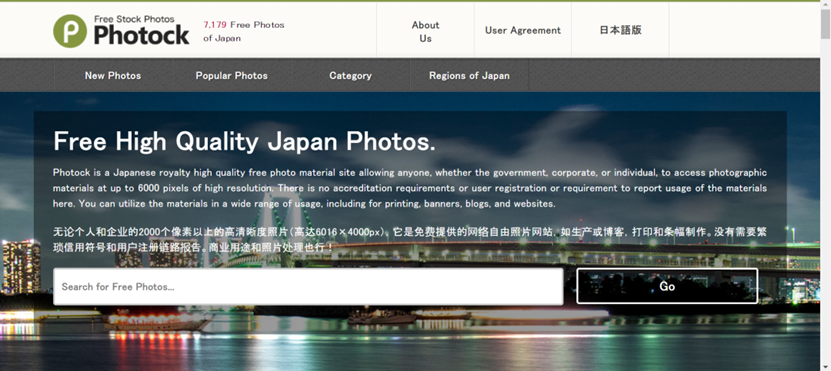The height and width of the screenshot is (371, 831).
Task: Open the Photock wordmark home link
Action: click(x=142, y=35)
